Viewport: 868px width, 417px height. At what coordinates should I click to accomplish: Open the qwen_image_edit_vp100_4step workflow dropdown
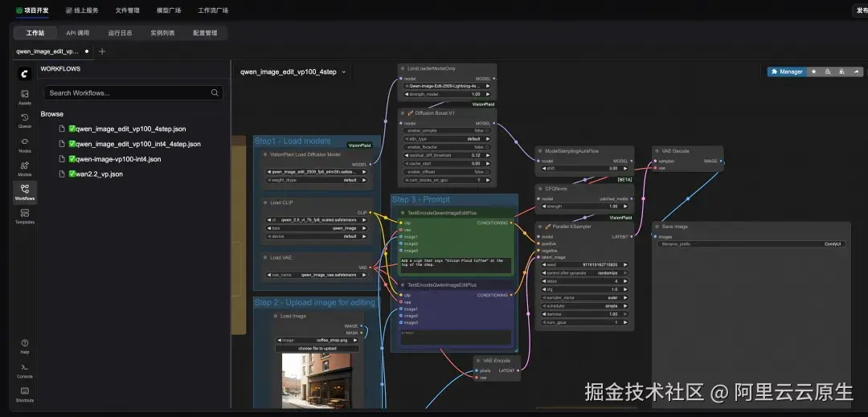point(293,72)
